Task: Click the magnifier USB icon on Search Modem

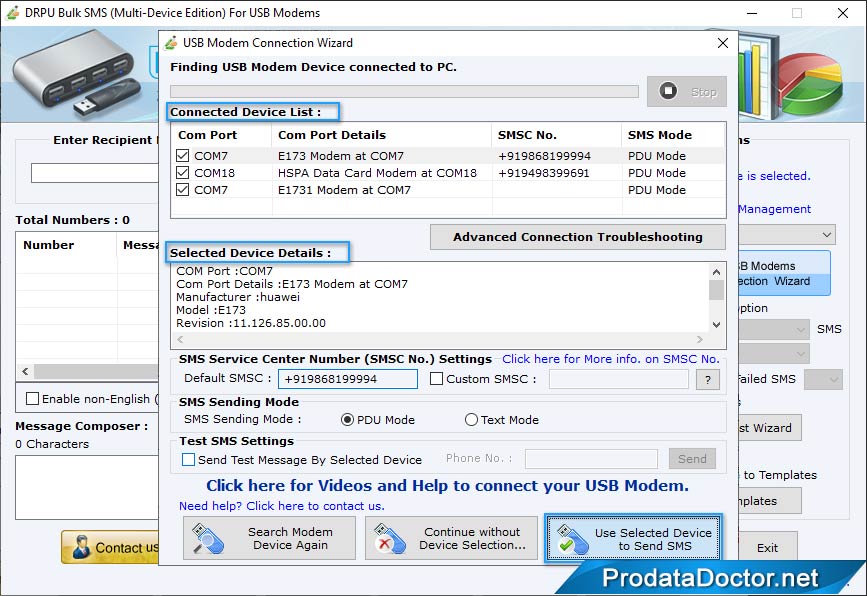Action: (x=208, y=539)
